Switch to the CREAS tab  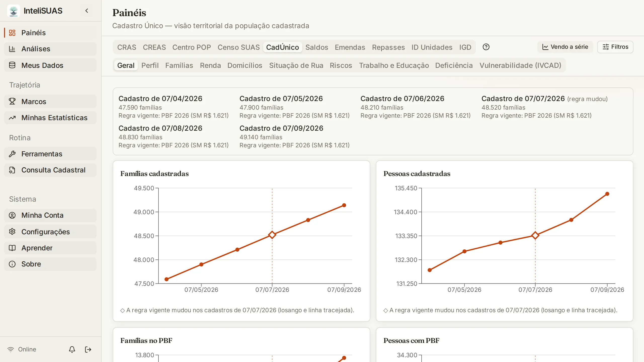pyautogui.click(x=154, y=47)
